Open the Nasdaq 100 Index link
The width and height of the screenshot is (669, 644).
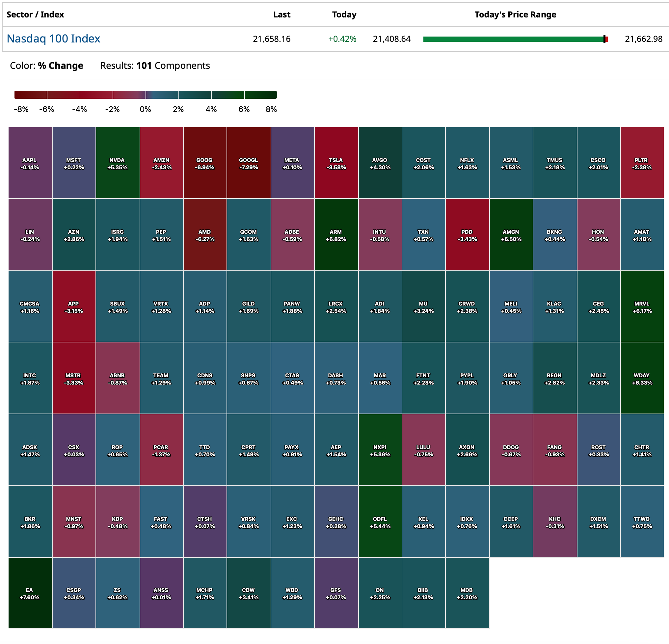click(53, 39)
